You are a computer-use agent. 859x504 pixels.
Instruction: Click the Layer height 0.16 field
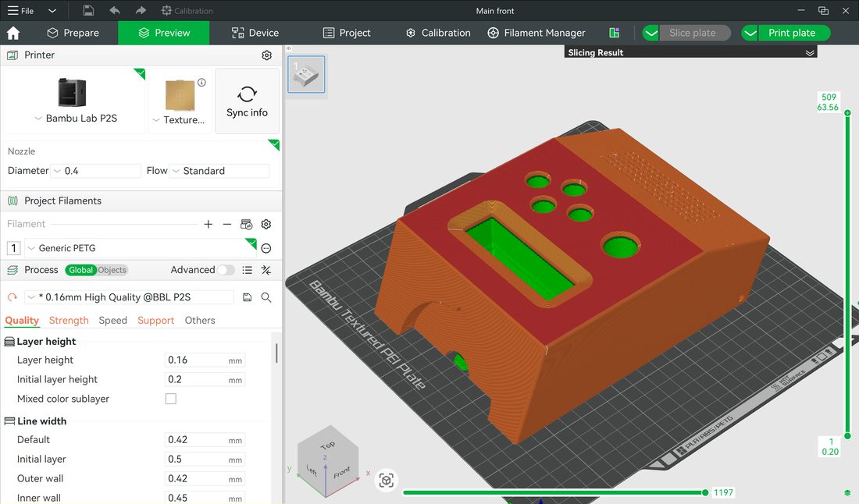click(x=205, y=360)
